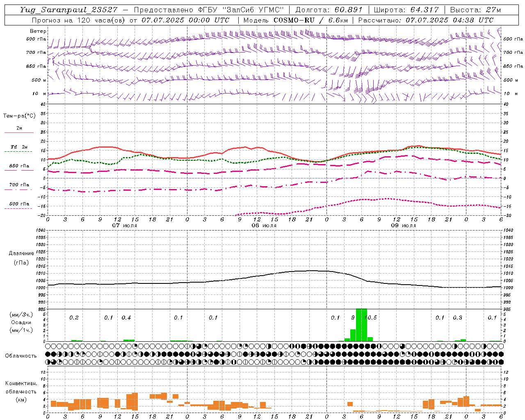Click the Тем-ра(°C) temperature panel label
The height and width of the screenshot is (420, 525).
click(x=19, y=116)
